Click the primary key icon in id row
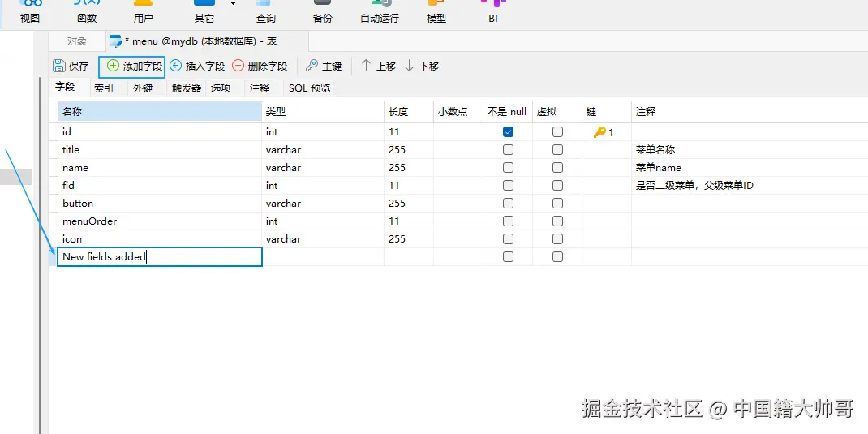Image resolution: width=868 pixels, height=434 pixels. (599, 132)
